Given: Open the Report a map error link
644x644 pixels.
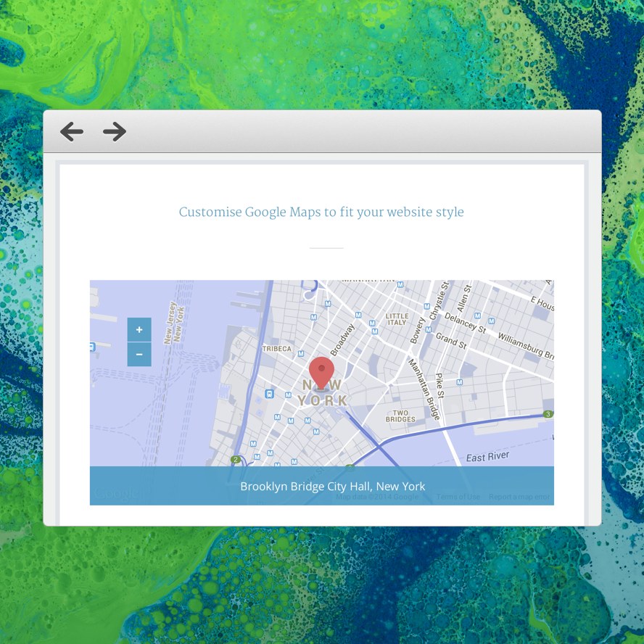Looking at the screenshot, I should [x=519, y=497].
